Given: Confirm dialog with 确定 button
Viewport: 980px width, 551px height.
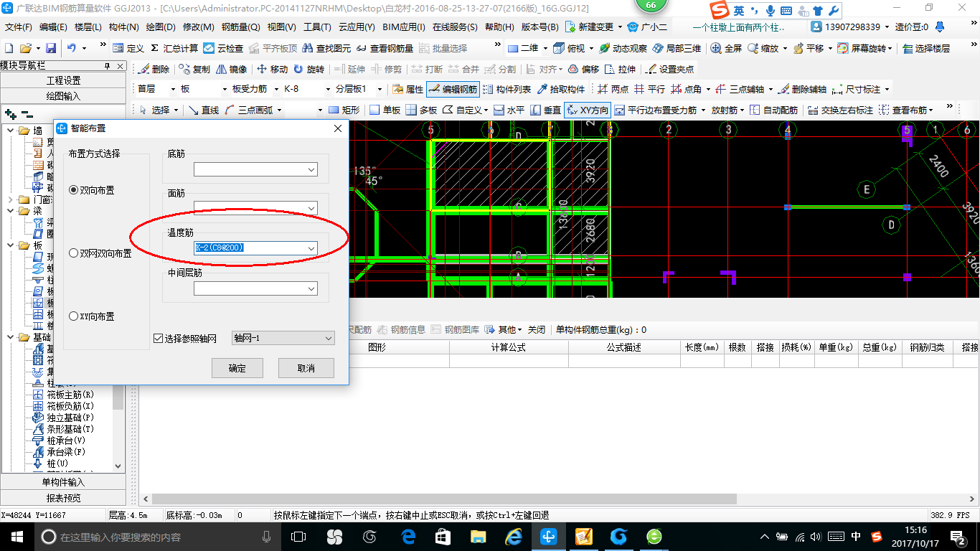Looking at the screenshot, I should pos(237,368).
